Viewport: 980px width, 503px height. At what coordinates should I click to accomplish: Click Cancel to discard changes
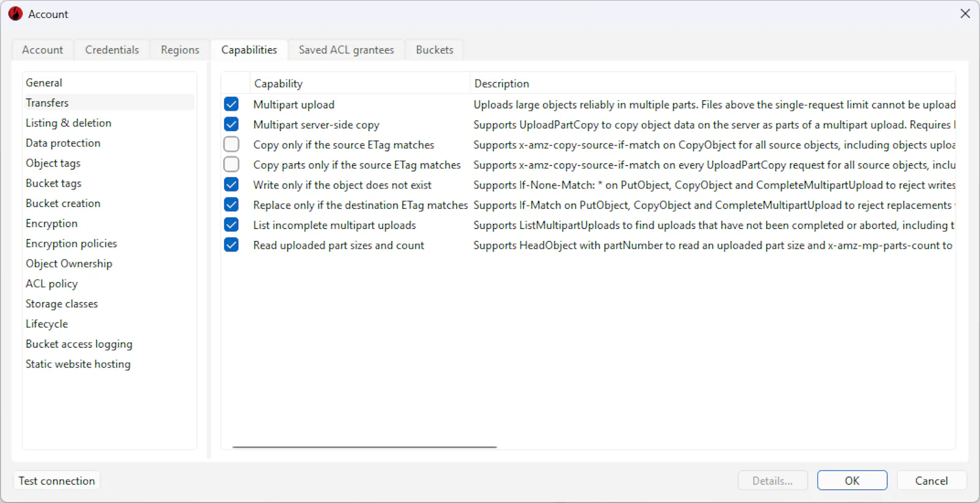pyautogui.click(x=932, y=481)
